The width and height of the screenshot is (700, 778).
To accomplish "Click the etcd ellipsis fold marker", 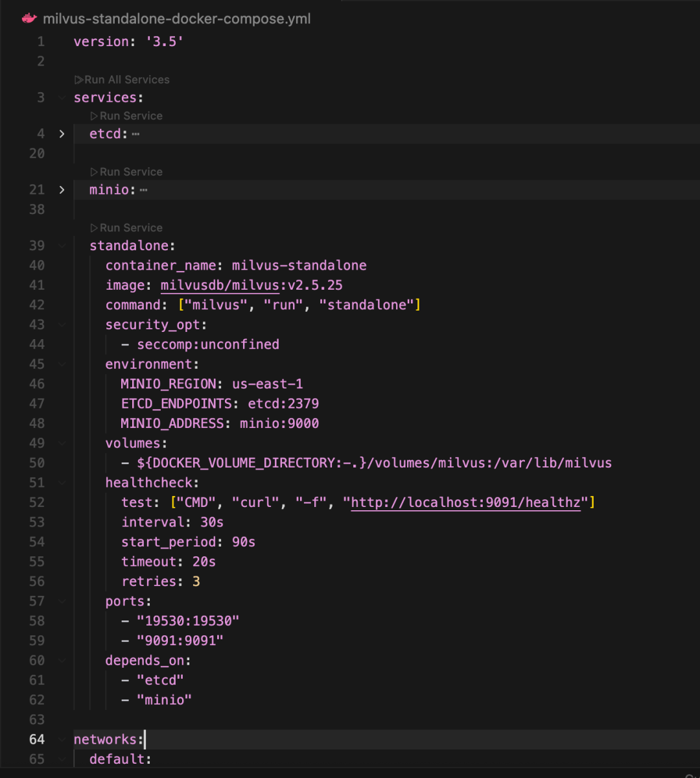I will pos(135,134).
